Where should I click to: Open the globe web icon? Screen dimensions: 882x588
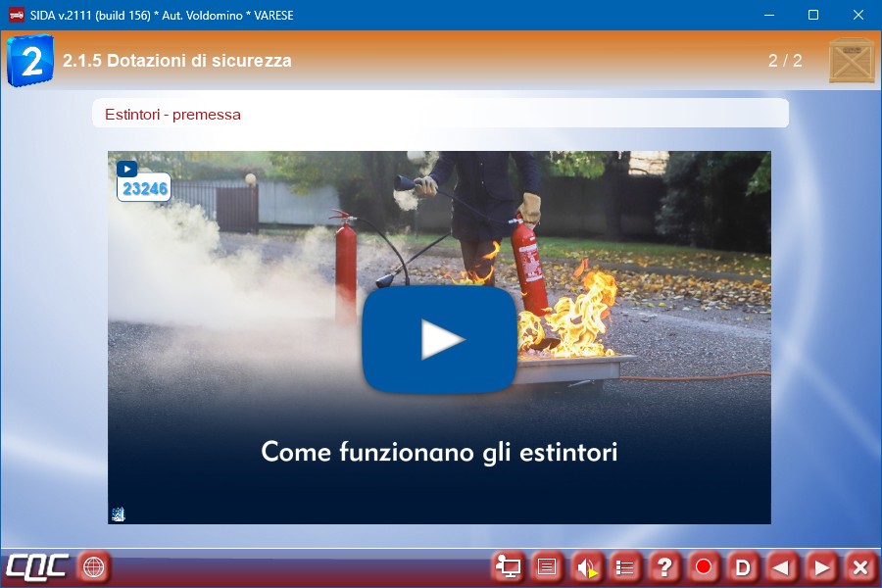pyautogui.click(x=94, y=566)
